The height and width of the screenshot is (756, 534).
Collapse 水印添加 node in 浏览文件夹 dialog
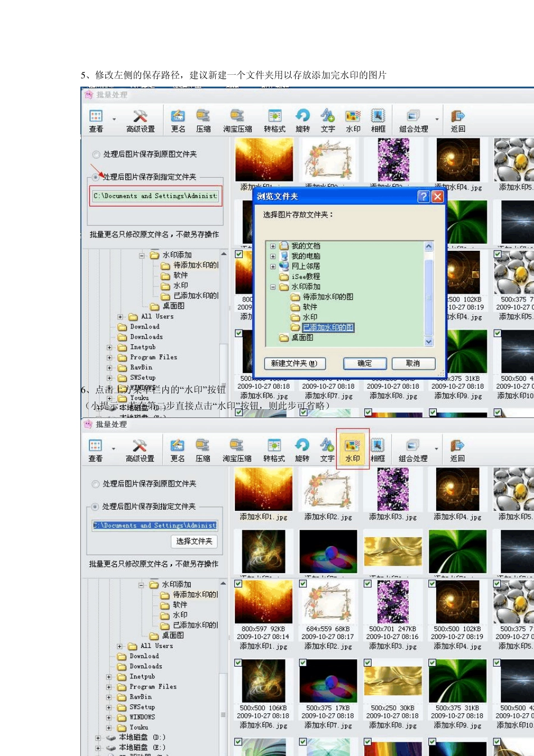[x=273, y=287]
